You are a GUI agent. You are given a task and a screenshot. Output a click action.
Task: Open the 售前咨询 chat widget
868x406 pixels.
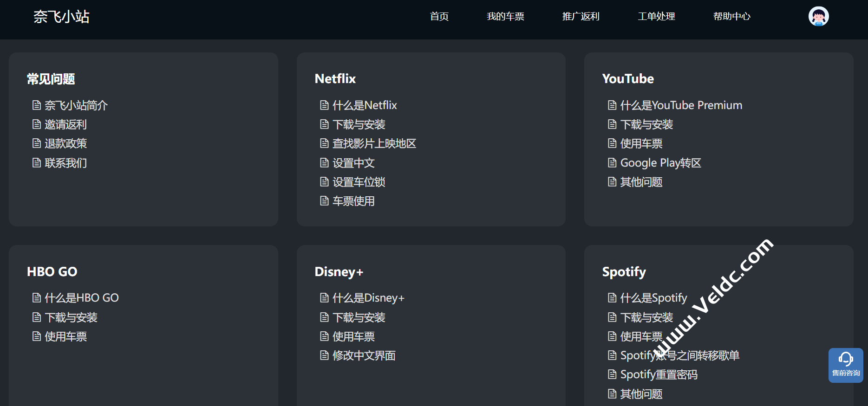[846, 365]
